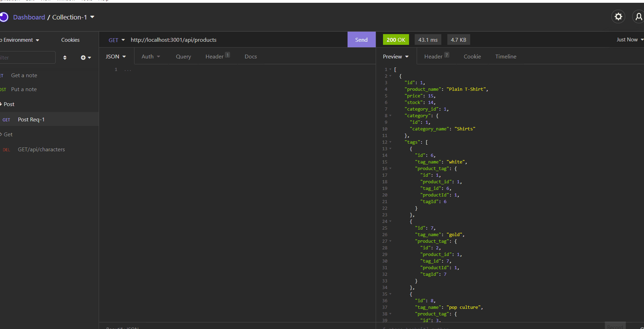Click the Cookies button
Screen dimensions: 644x329
click(70, 40)
